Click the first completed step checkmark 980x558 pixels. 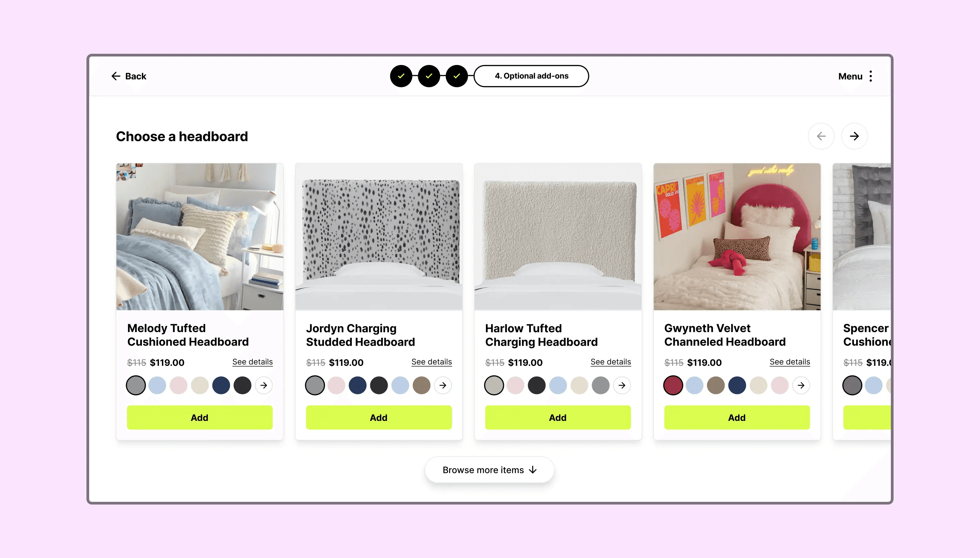tap(401, 76)
